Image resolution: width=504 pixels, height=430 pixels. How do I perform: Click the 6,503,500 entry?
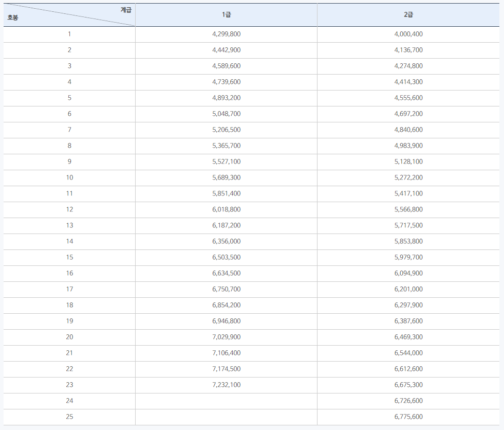pyautogui.click(x=226, y=257)
